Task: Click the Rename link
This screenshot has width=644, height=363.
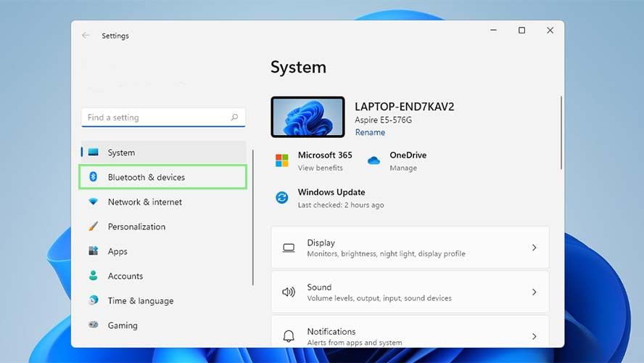Action: [370, 132]
